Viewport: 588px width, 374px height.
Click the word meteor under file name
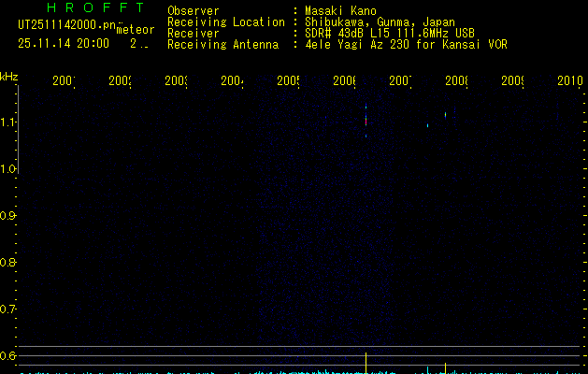136,30
